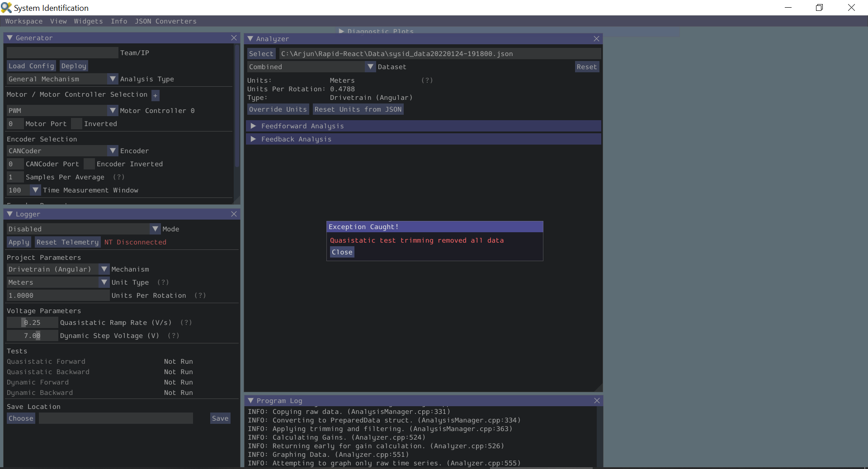Viewport: 868px width, 469px height.
Task: Collapse the Generator panel with its triangle
Action: coord(9,38)
